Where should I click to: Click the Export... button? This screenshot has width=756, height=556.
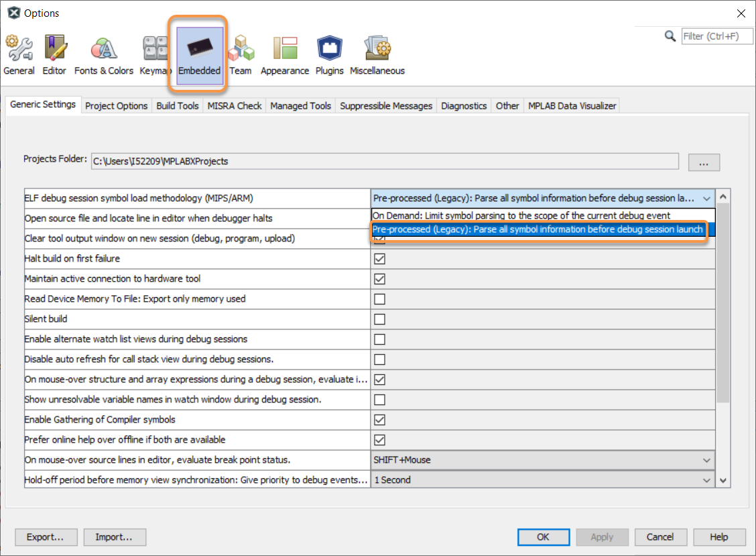pyautogui.click(x=46, y=537)
